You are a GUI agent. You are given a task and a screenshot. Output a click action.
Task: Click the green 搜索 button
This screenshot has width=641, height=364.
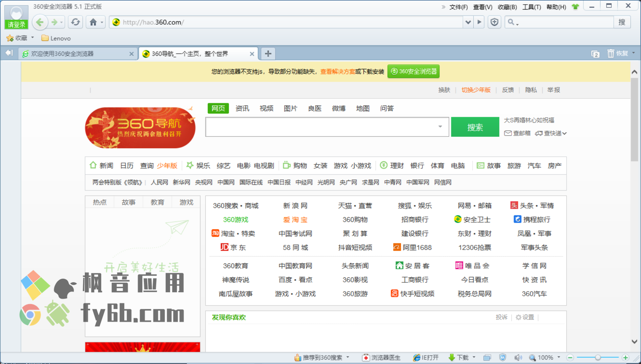(x=475, y=127)
